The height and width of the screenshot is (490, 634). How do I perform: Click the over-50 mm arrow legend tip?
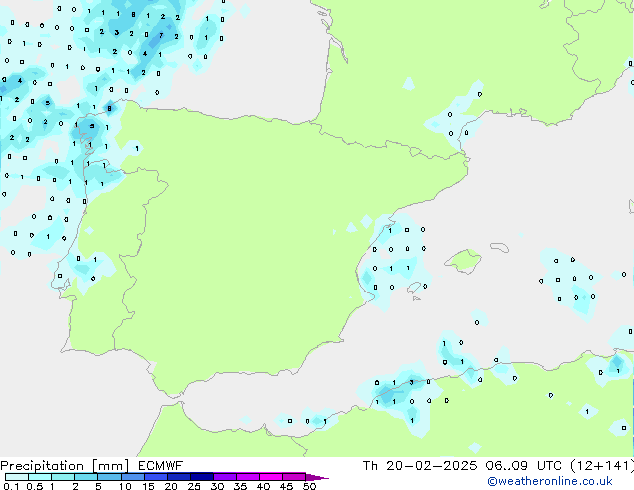(317, 477)
